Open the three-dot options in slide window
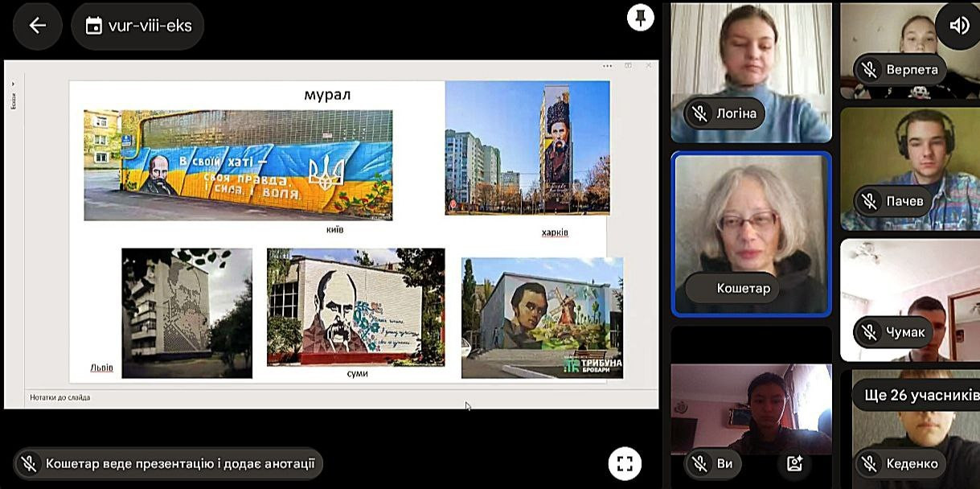 pos(607,66)
